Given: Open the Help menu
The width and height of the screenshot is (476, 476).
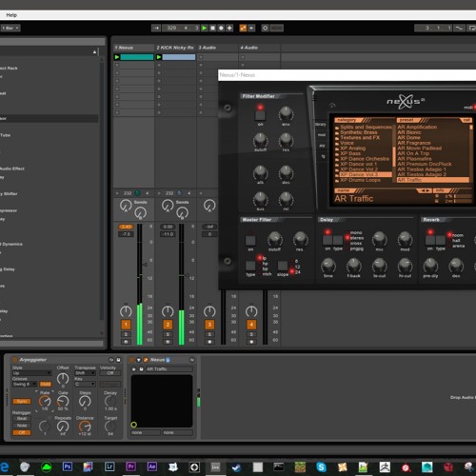Looking at the screenshot, I should (11, 15).
